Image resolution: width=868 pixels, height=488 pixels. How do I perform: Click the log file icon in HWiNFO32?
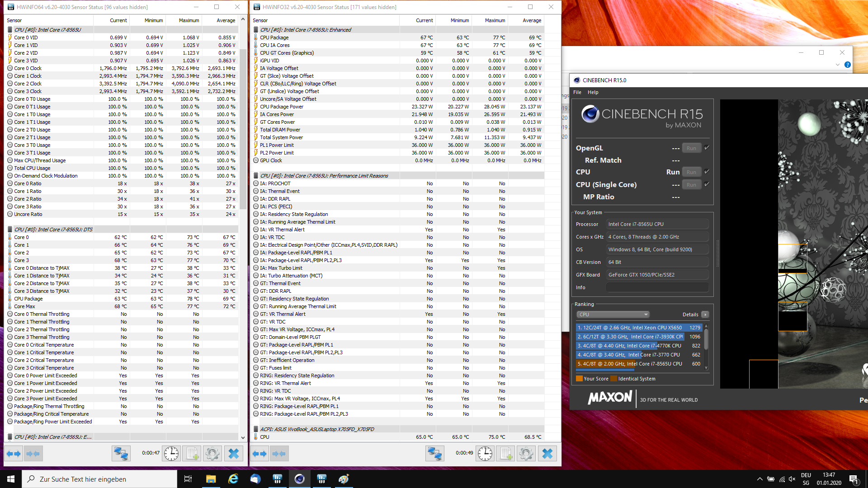pos(505,454)
